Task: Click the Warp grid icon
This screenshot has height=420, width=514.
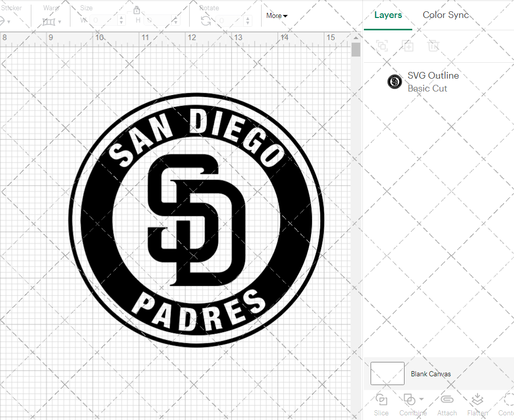Action: pyautogui.click(x=49, y=22)
